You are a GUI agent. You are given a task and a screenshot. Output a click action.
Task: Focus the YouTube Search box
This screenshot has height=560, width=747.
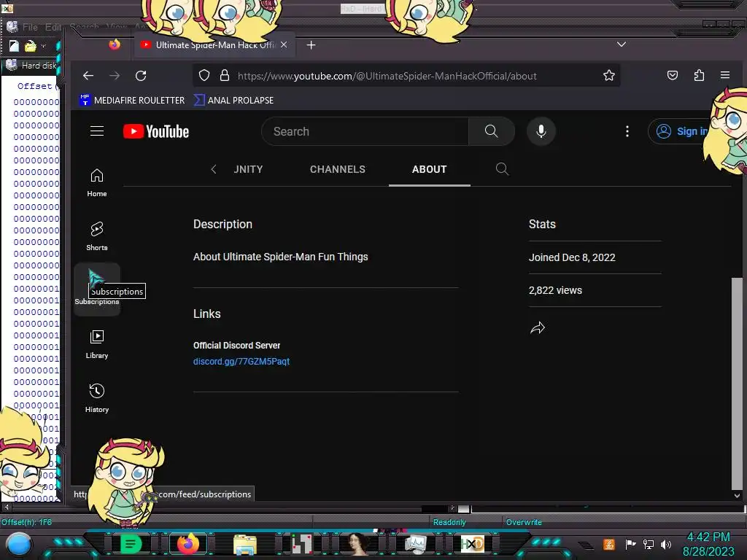tap(365, 131)
